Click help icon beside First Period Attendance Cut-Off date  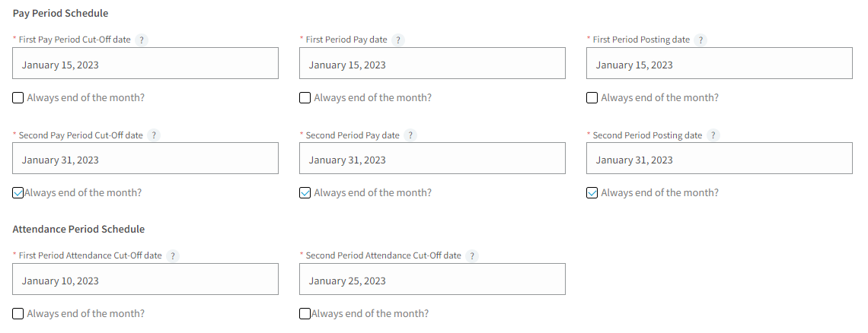click(x=173, y=256)
